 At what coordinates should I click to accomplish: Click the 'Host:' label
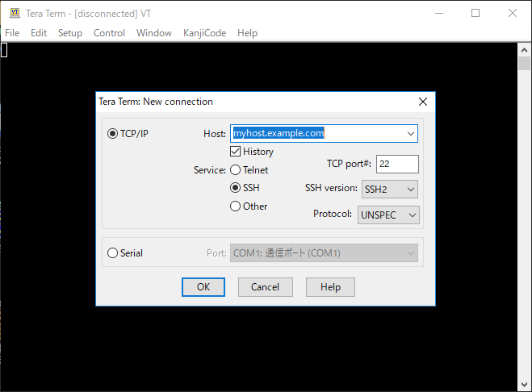[215, 134]
